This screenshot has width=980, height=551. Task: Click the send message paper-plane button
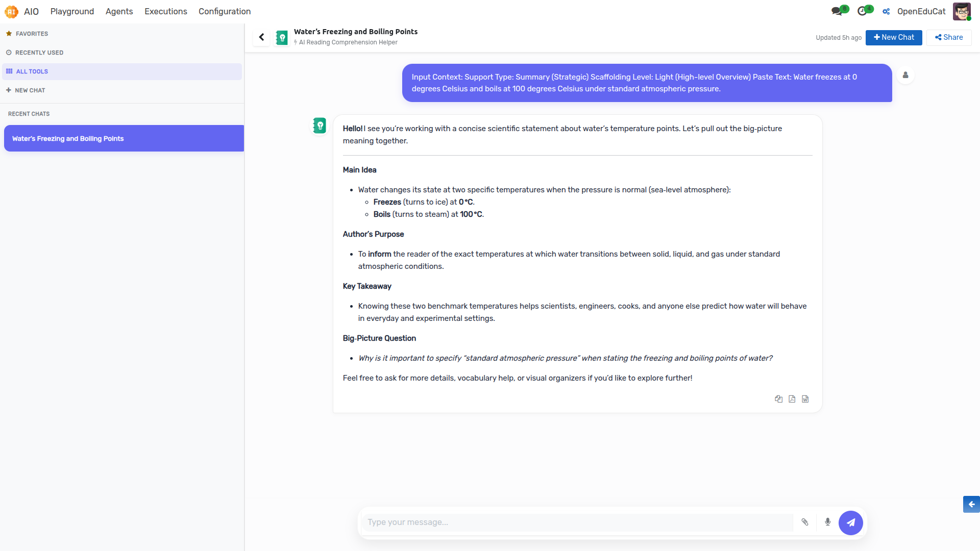click(850, 522)
